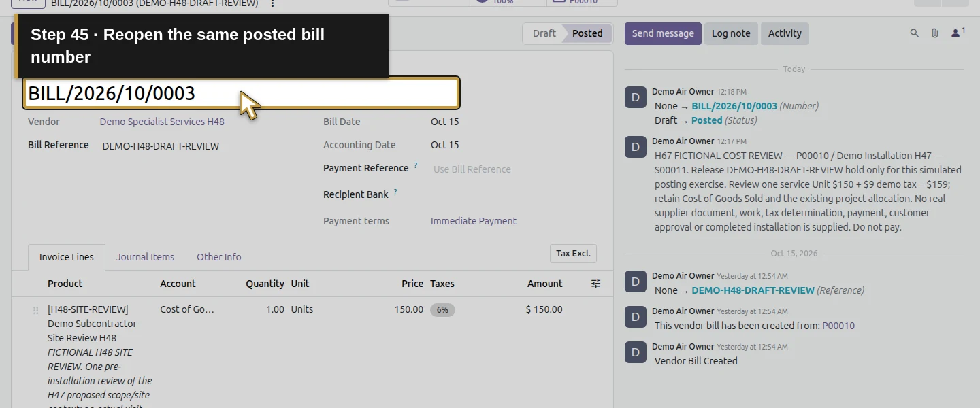
Task: Click the H67 FICTIONAL COST REVIEW note text
Action: [x=808, y=191]
